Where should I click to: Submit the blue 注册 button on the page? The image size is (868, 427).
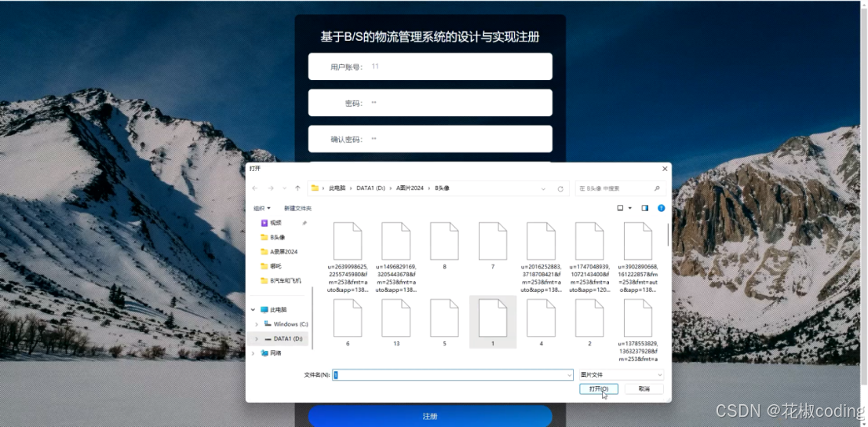[x=430, y=417]
